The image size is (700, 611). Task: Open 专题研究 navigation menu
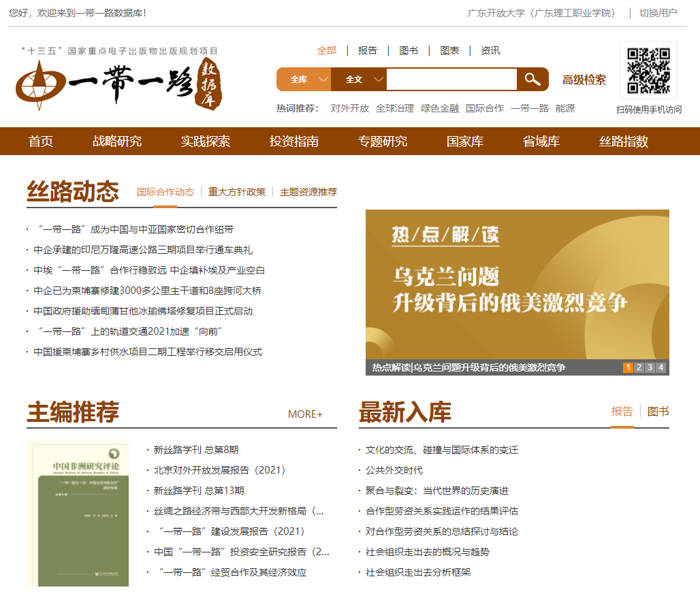[x=383, y=142]
